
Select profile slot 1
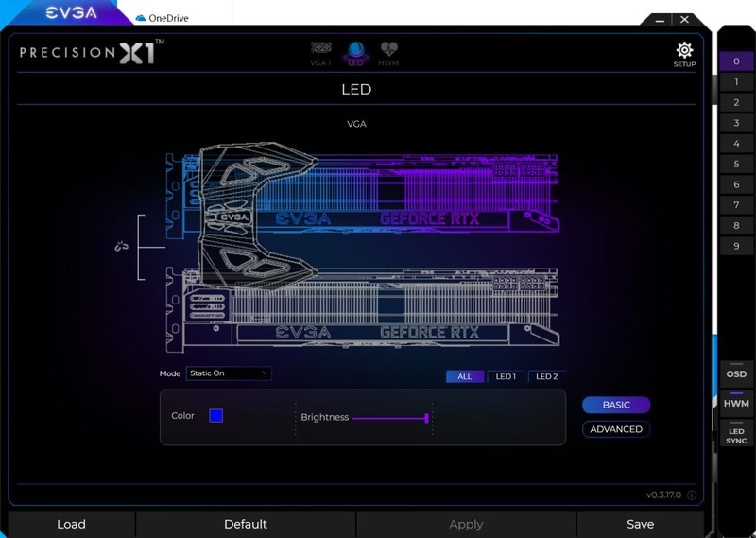(x=736, y=82)
